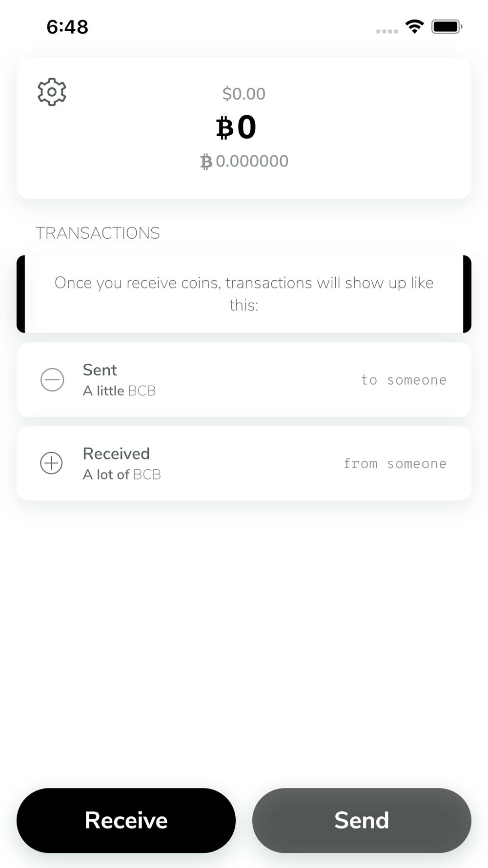
Task: Tap the 0.000000 BCB balance line
Action: (x=244, y=162)
